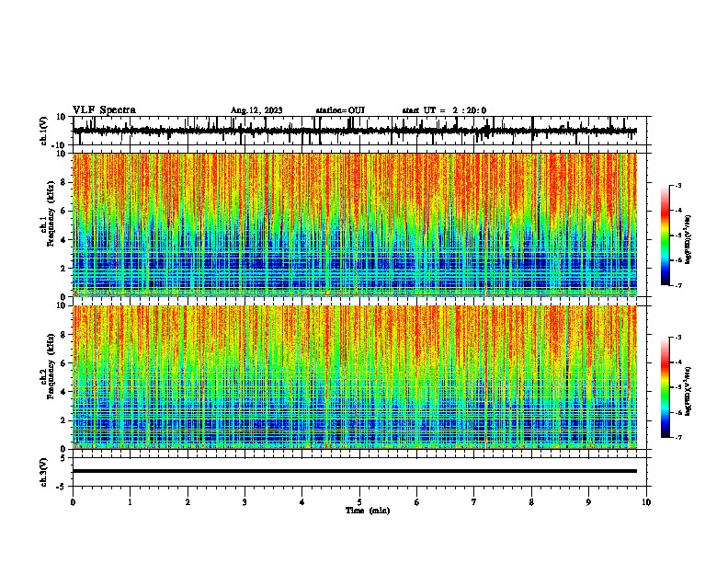This screenshot has width=728, height=563.
Task: Click the "2" tick on the time axis
Action: [x=188, y=502]
